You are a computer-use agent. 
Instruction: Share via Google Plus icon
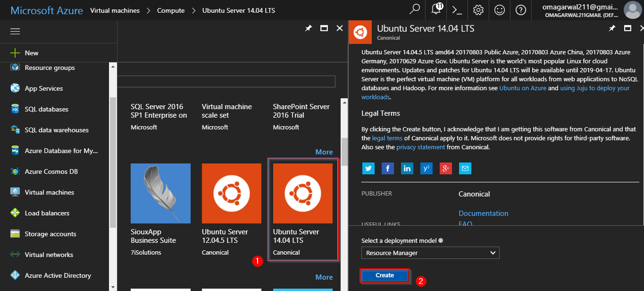point(445,168)
